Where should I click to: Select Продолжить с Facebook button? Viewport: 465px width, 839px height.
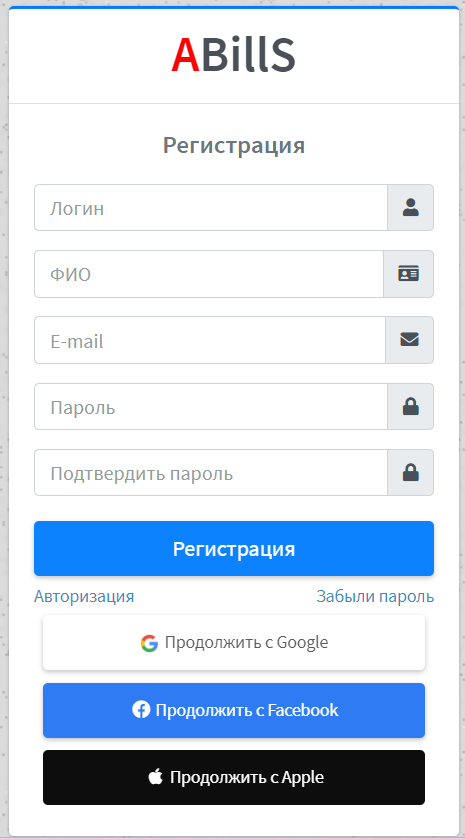coord(234,710)
